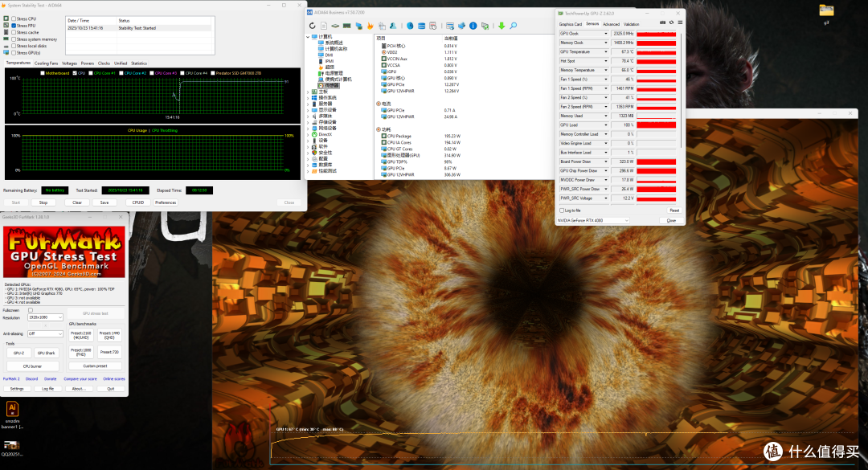Open the QQ2025 image file on the desktop
This screenshot has width=868, height=470.
pos(11,445)
